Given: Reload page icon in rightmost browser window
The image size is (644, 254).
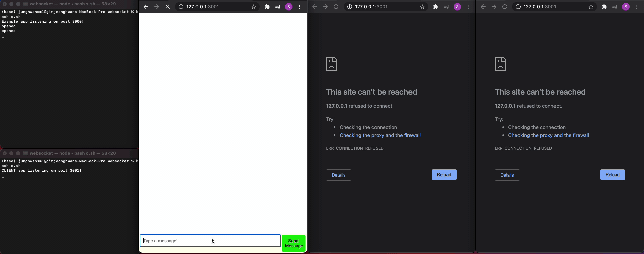Looking at the screenshot, I should [505, 7].
